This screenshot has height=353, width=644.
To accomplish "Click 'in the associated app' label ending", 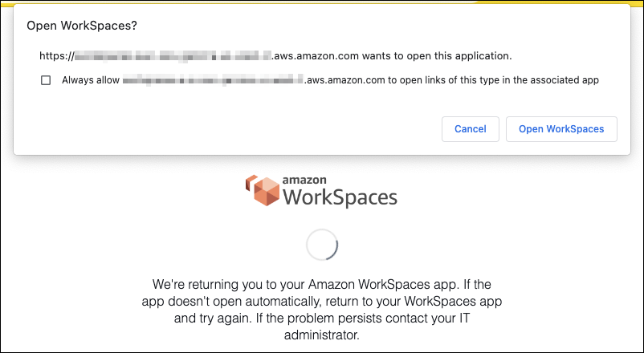I will point(552,80).
